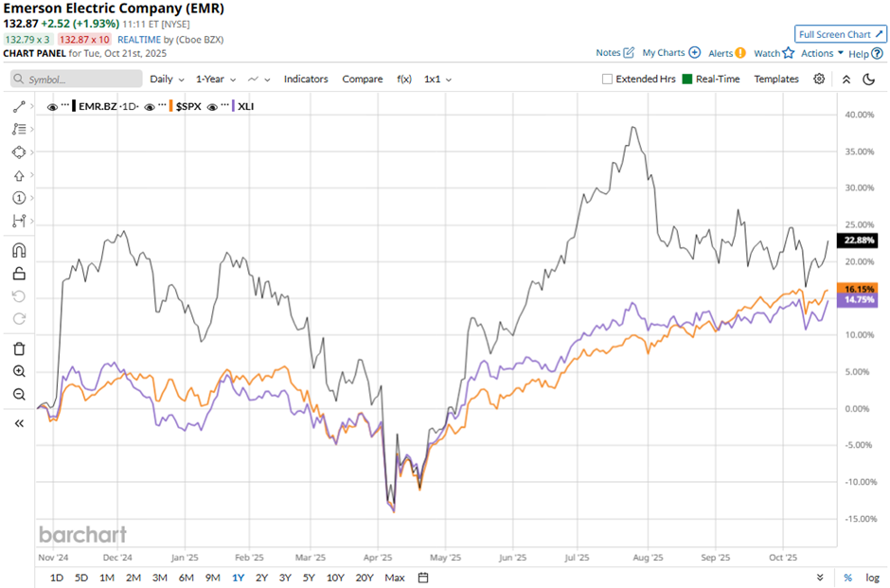Open $SPX series options menu
890x588 pixels.
pyautogui.click(x=162, y=105)
